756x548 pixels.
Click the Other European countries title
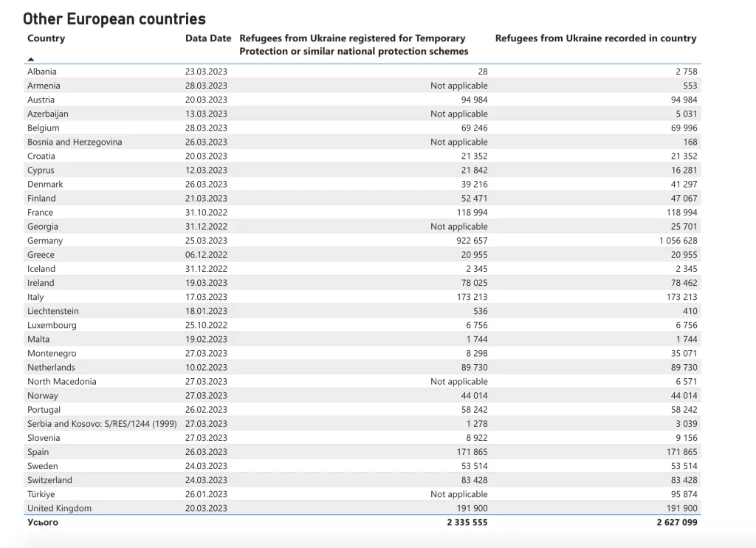pos(114,19)
